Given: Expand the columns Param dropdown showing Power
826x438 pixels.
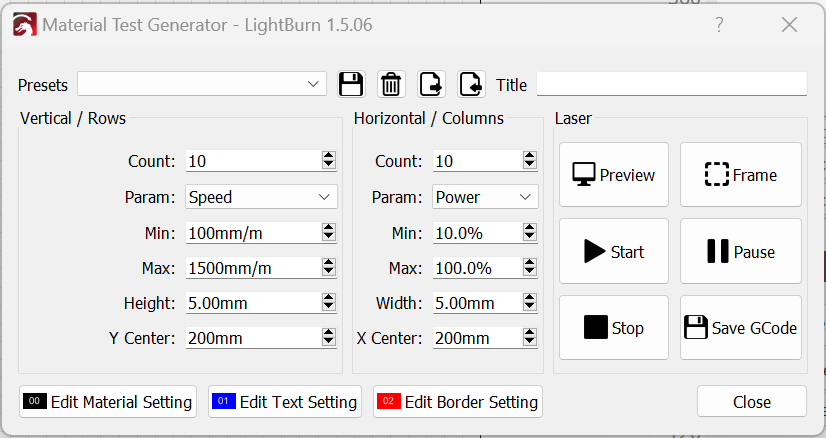Looking at the screenshot, I should pyautogui.click(x=485, y=197).
